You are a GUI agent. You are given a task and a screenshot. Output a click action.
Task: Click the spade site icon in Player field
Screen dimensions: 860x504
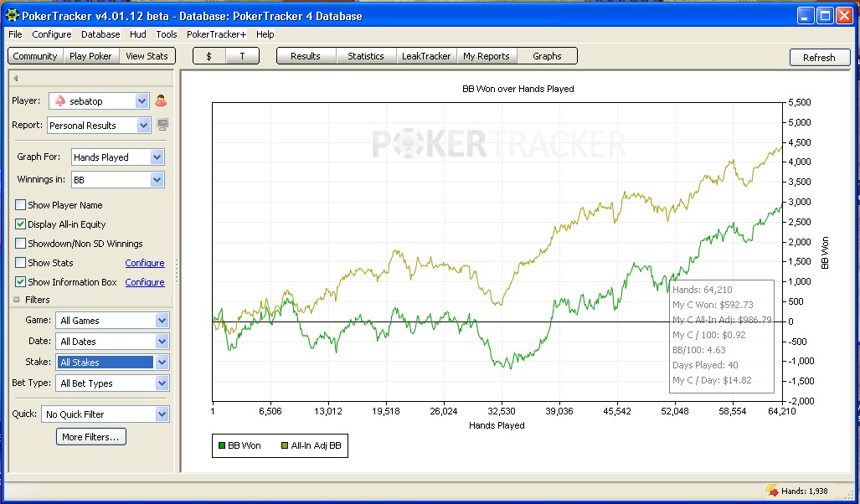click(x=60, y=101)
